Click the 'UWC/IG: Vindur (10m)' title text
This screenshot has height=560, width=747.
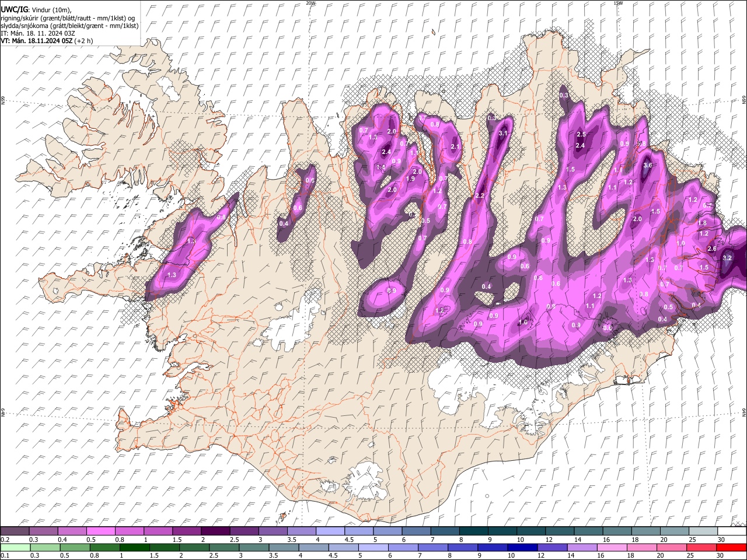(35, 10)
